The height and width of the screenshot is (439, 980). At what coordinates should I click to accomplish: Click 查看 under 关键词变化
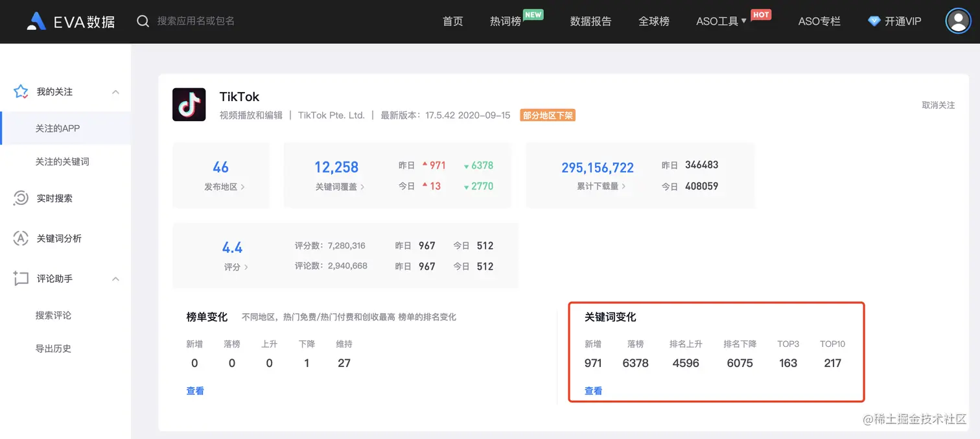coord(593,391)
